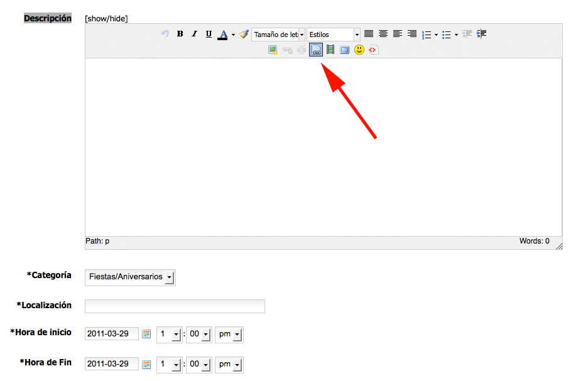Image resolution: width=588 pixels, height=381 pixels.
Task: Click the indent icon
Action: pyautogui.click(x=481, y=34)
